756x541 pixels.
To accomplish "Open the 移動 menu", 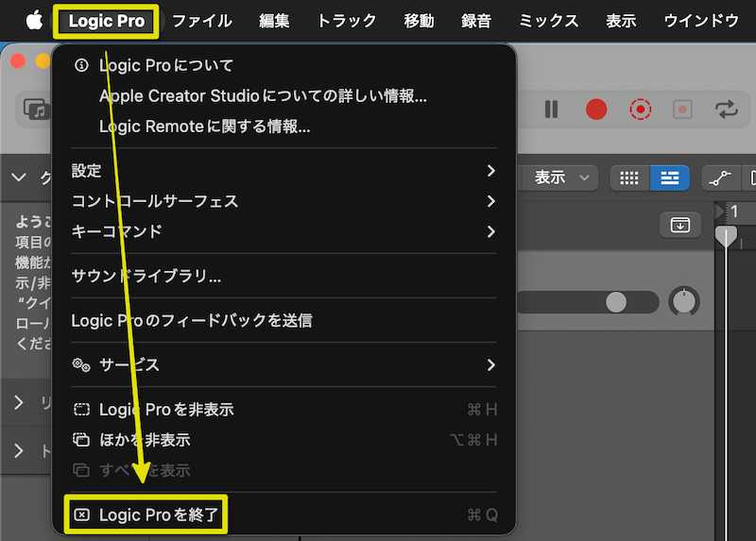I will (x=419, y=21).
